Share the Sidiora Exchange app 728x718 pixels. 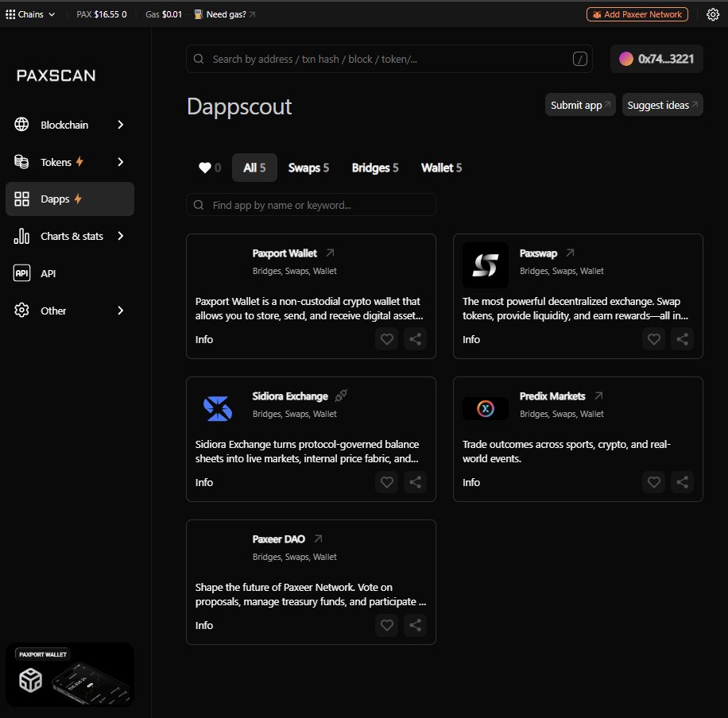pos(415,482)
